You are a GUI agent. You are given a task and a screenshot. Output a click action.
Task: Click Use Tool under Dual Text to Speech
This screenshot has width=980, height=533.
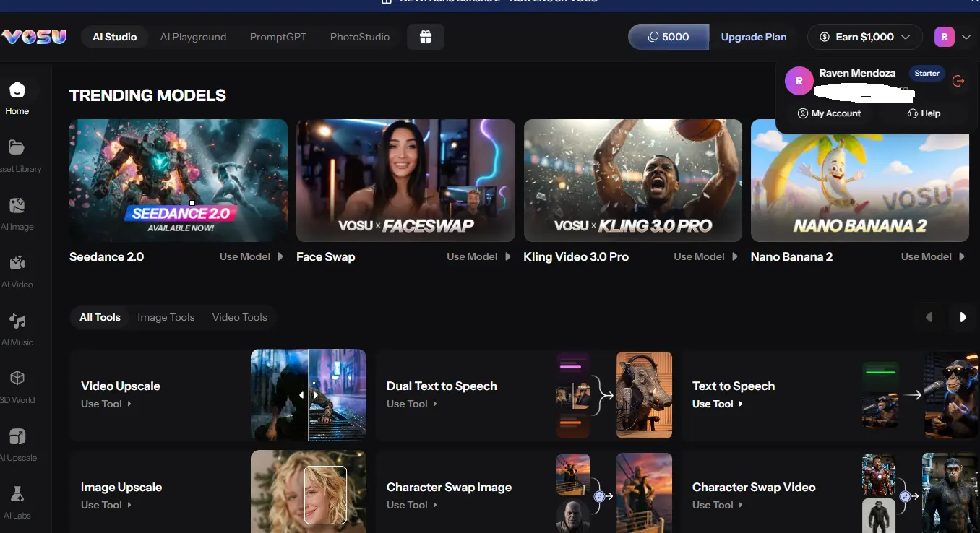[x=412, y=404]
